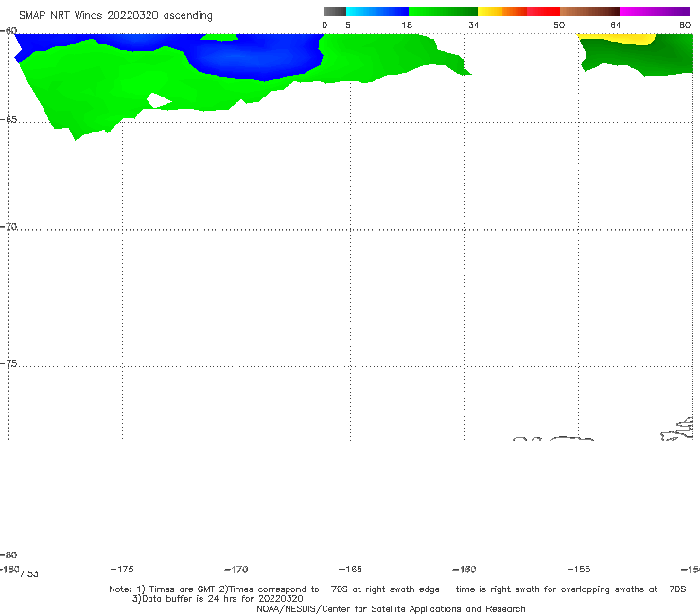Click the longitude label "-180" at bottom left
The height and width of the screenshot is (615, 700).
(x=9, y=569)
